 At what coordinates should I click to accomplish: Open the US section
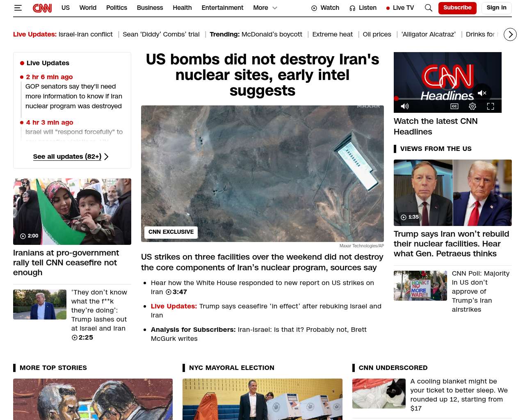tap(66, 8)
